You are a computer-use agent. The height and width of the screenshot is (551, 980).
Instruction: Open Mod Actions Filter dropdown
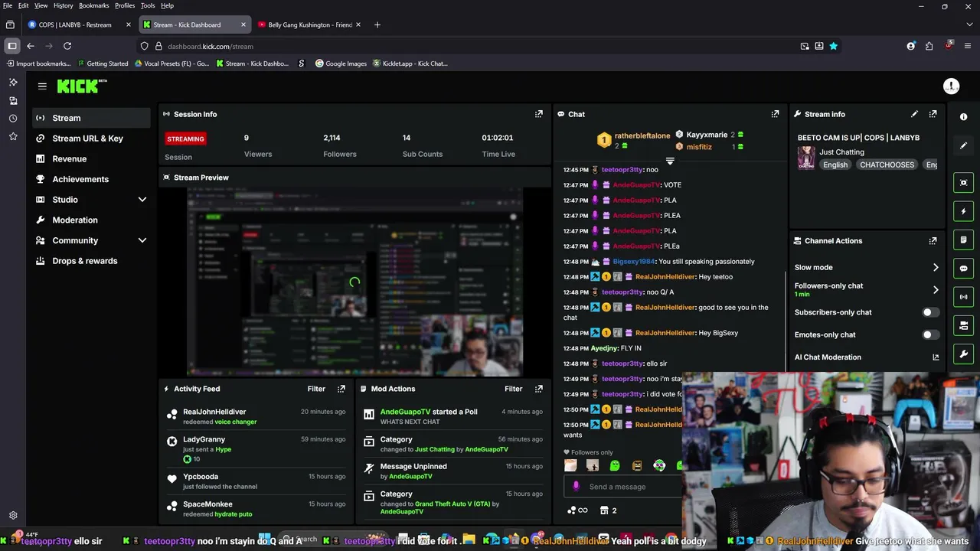click(x=514, y=389)
